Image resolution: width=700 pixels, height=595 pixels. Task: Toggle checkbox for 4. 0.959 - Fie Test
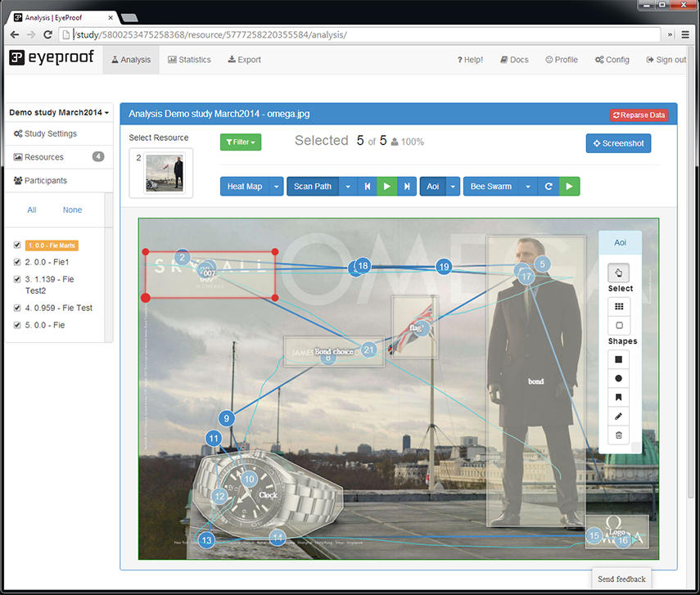[17, 308]
